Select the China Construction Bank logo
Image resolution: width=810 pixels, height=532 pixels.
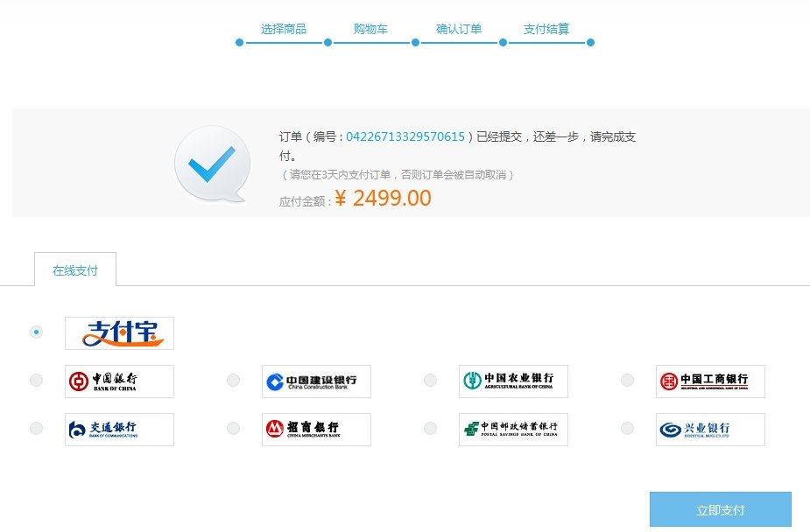[316, 380]
